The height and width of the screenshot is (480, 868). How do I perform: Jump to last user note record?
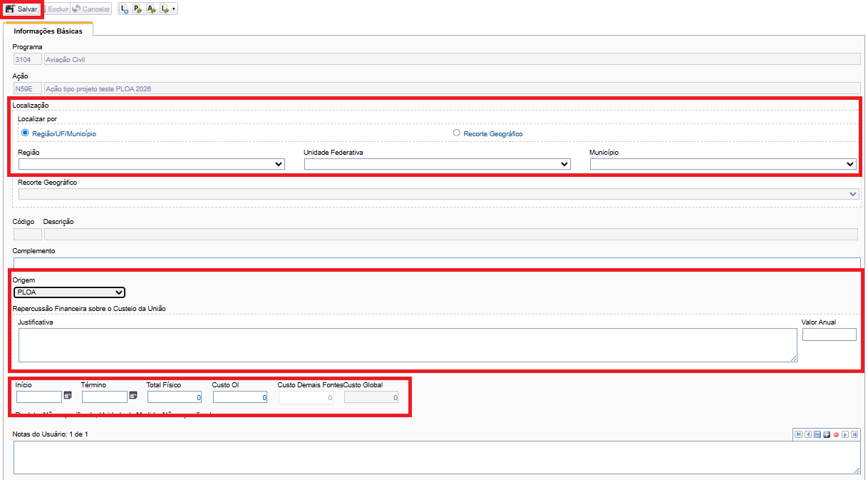[x=854, y=434]
